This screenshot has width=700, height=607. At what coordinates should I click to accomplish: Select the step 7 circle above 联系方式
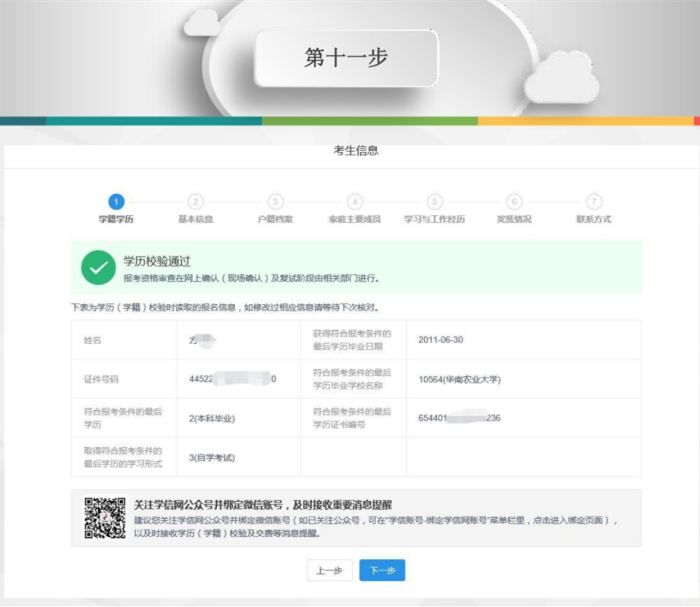pyautogui.click(x=594, y=201)
